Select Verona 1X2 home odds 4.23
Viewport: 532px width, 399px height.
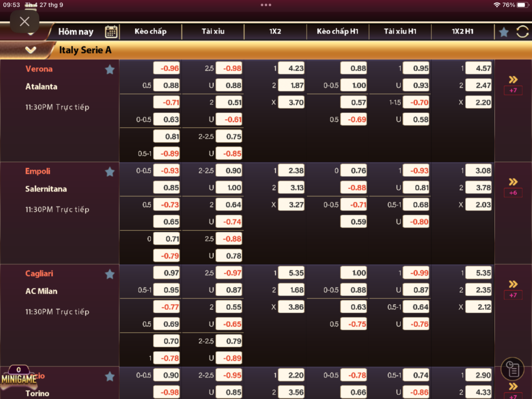tap(291, 68)
